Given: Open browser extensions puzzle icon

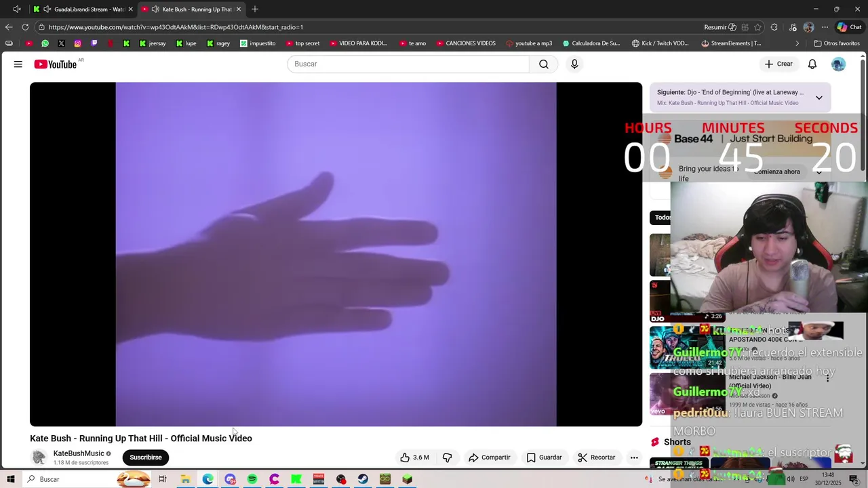Looking at the screenshot, I should [774, 27].
